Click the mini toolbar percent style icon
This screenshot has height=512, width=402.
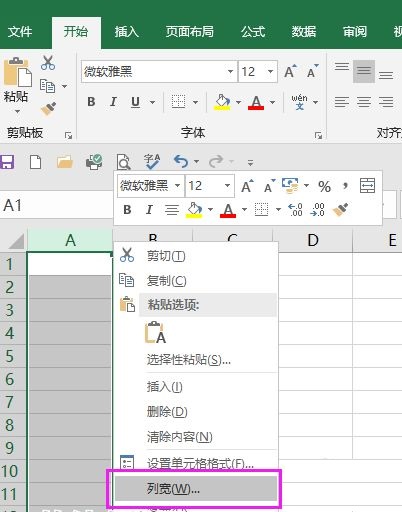pos(324,186)
